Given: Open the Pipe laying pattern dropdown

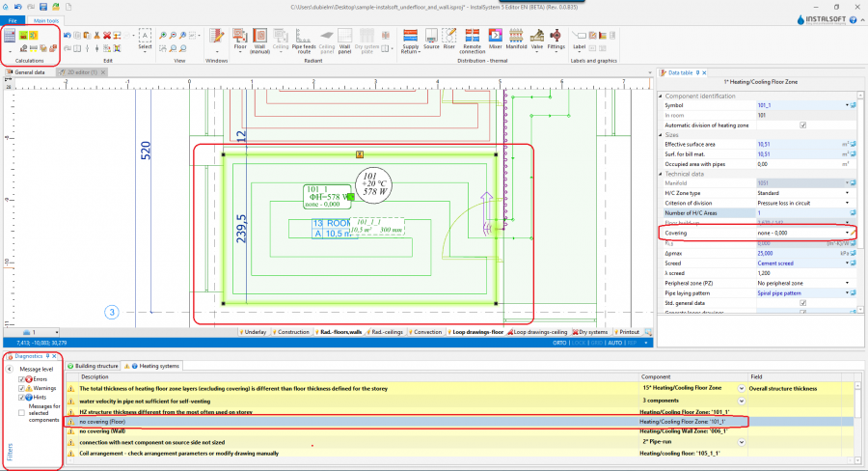Looking at the screenshot, I should [848, 291].
